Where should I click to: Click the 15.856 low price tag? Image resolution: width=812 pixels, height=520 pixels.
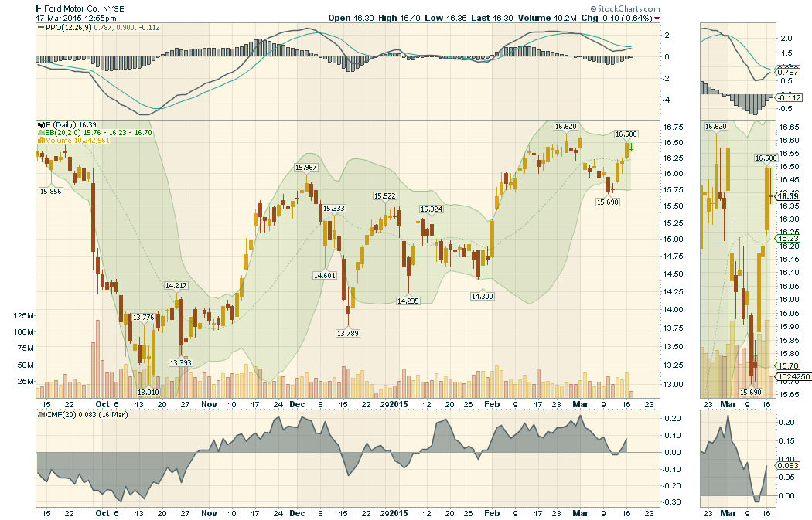[x=51, y=191]
